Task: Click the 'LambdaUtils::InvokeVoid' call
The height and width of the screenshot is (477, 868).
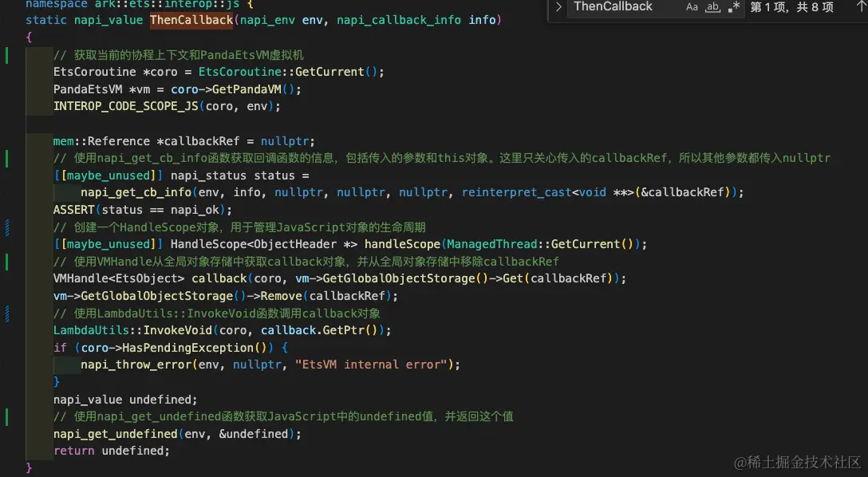Action: (133, 330)
